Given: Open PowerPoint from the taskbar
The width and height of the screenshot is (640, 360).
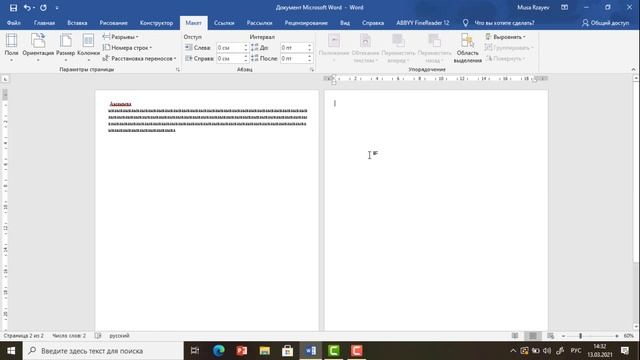Looking at the screenshot, I should 242,351.
